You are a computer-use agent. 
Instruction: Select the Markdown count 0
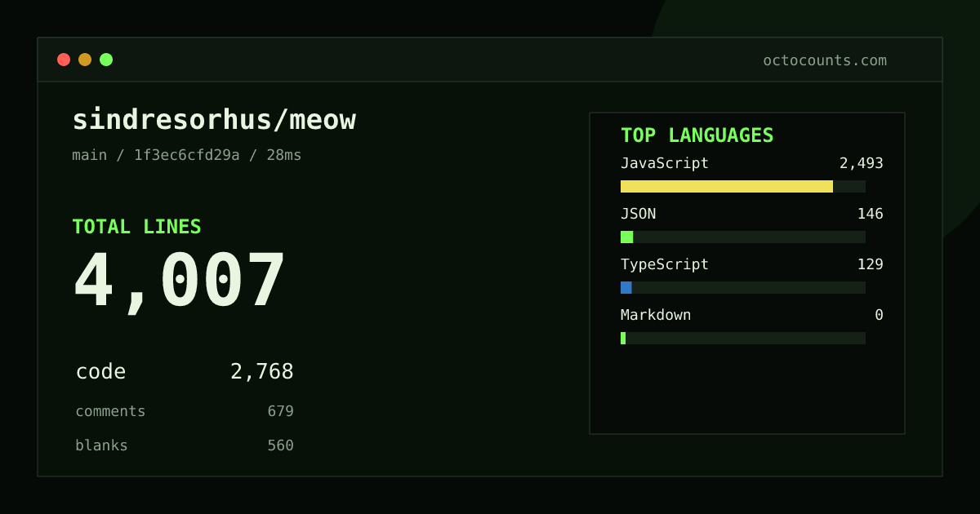pos(879,315)
